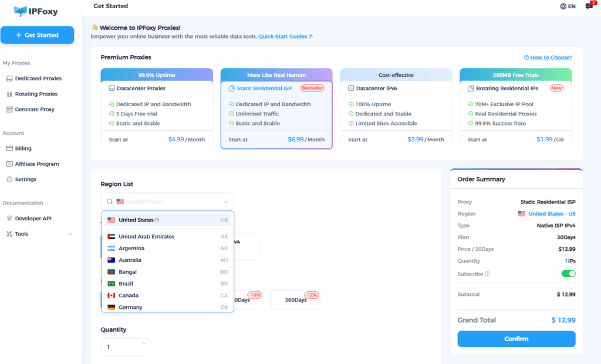Click the Rotating Proxies sidebar icon
Screen dimensions: 601x364
(x=9, y=94)
